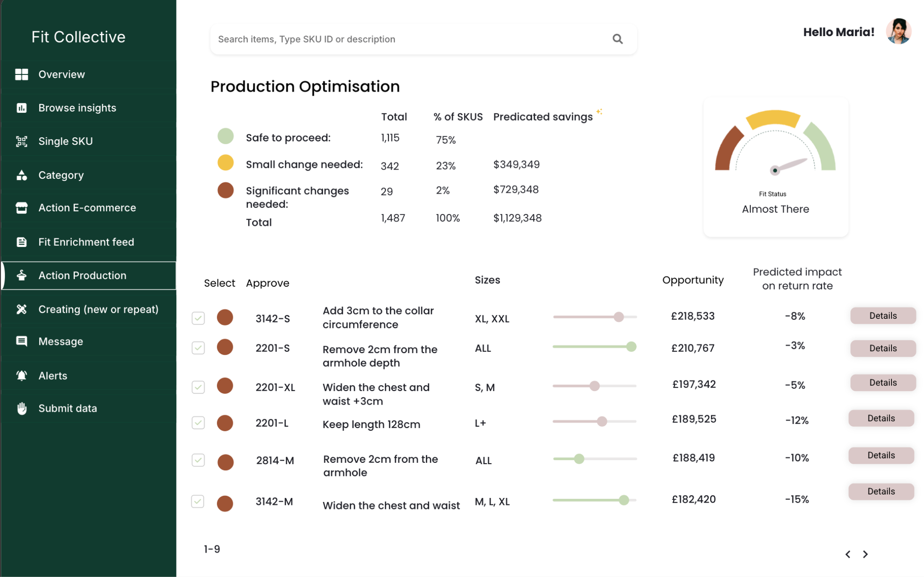Click the Alerts bell icon
Screen dimensions: 924x577
coord(22,375)
